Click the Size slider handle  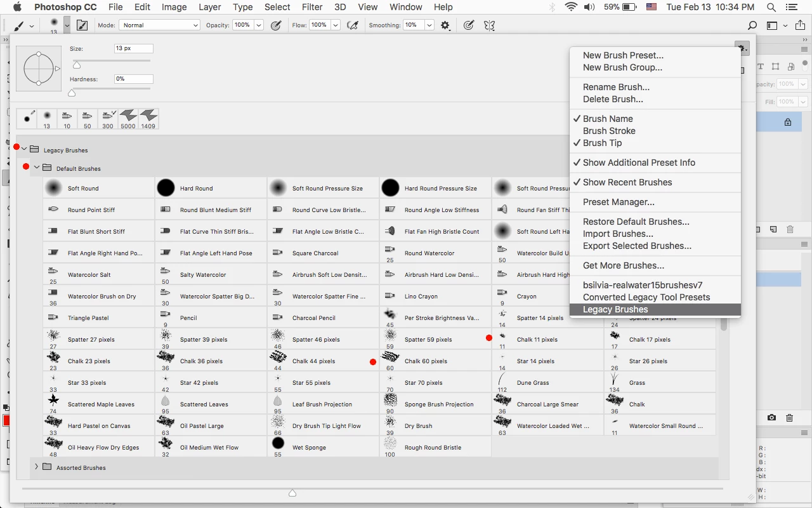point(77,65)
